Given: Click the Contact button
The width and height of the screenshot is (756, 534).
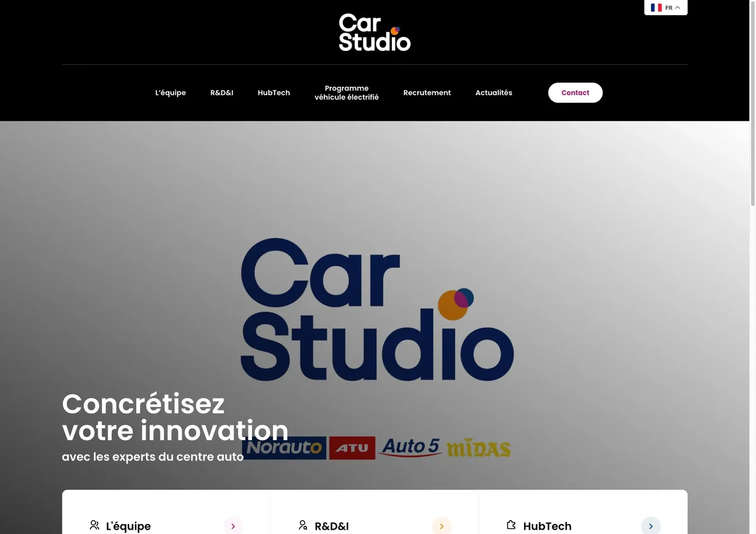Looking at the screenshot, I should [x=575, y=93].
